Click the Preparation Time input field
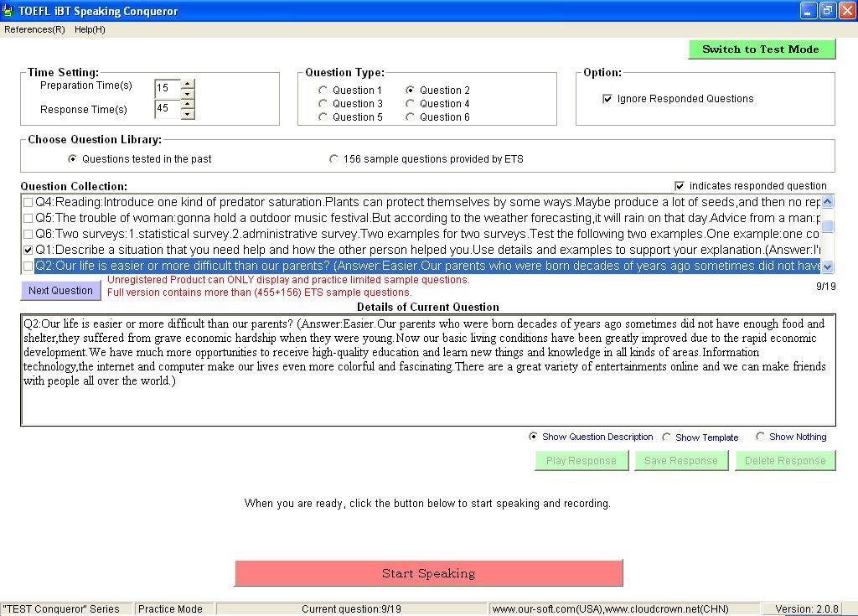Image resolution: width=858 pixels, height=616 pixels. pyautogui.click(x=167, y=88)
